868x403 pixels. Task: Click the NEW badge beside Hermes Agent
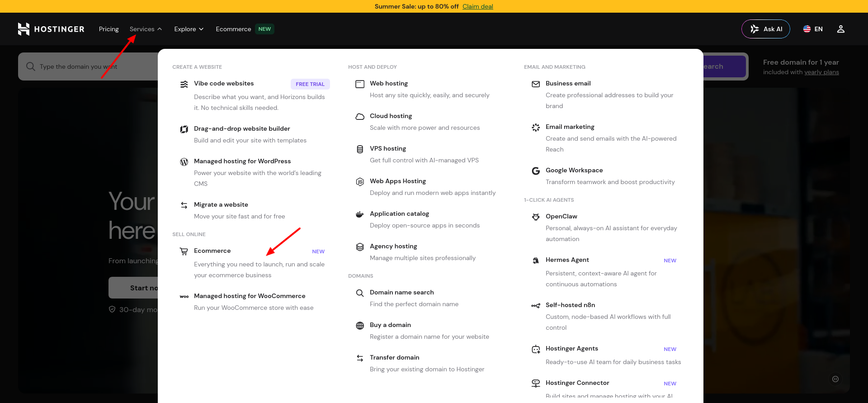click(670, 261)
